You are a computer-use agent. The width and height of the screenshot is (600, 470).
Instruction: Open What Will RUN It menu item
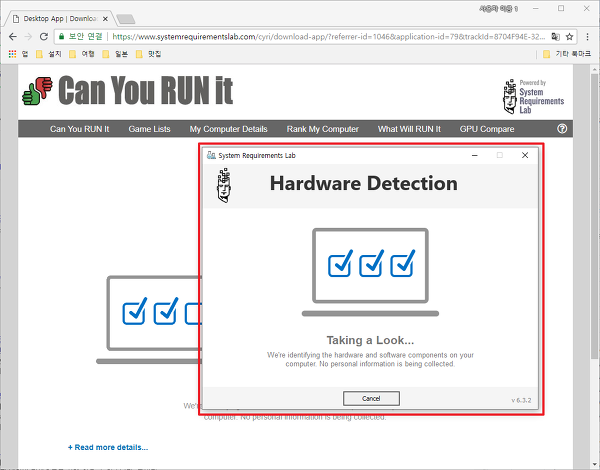(x=409, y=129)
